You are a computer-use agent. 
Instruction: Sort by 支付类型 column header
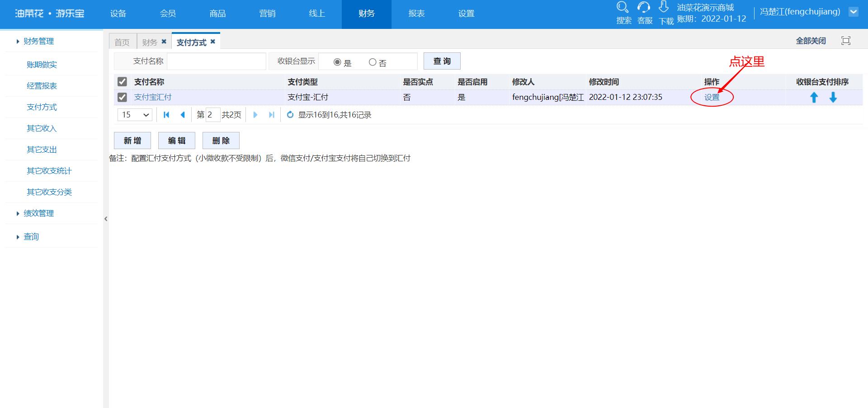302,82
